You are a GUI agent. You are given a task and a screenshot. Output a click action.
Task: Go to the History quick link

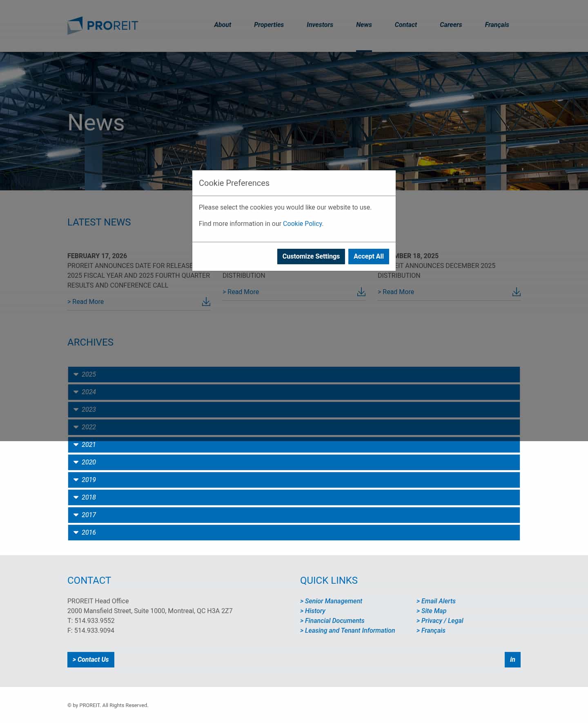pyautogui.click(x=313, y=611)
